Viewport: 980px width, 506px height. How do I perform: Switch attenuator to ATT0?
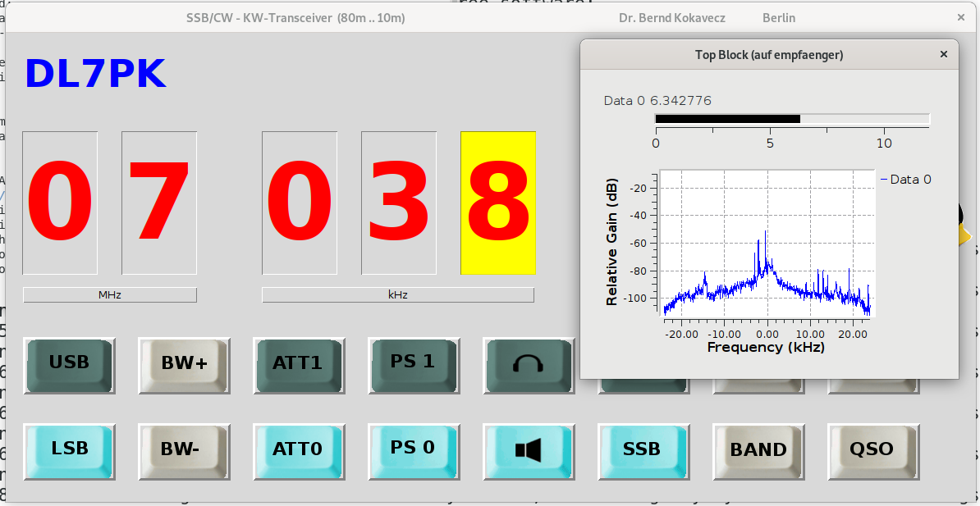coord(298,450)
